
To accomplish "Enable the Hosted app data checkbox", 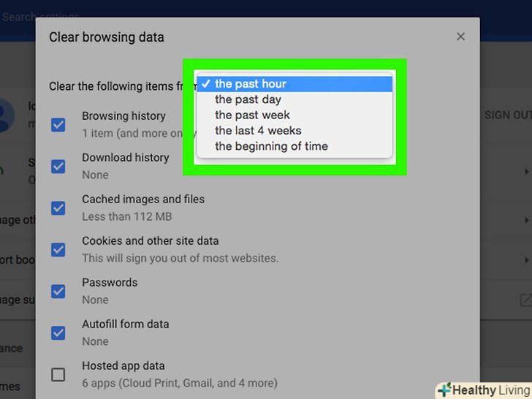I will tap(58, 375).
